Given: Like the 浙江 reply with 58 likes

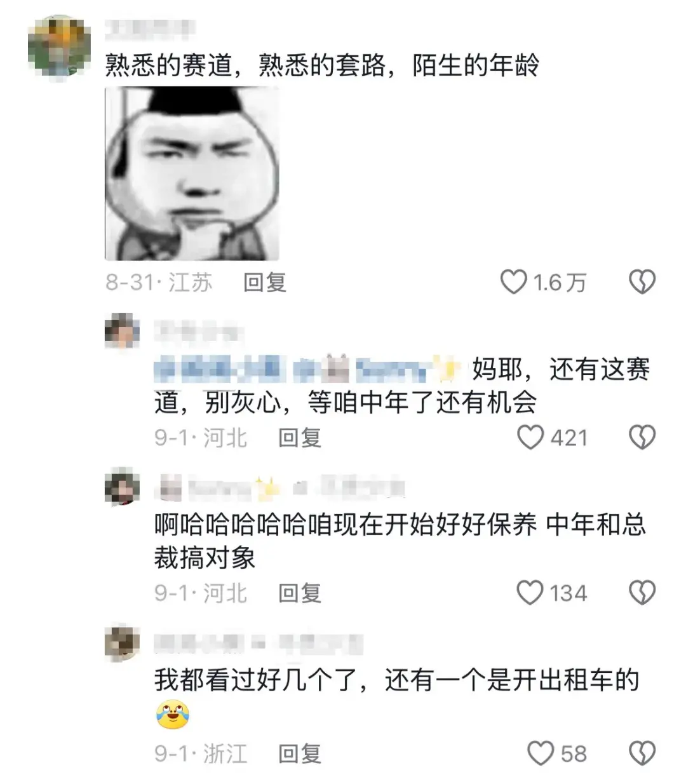Looking at the screenshot, I should 541,754.
